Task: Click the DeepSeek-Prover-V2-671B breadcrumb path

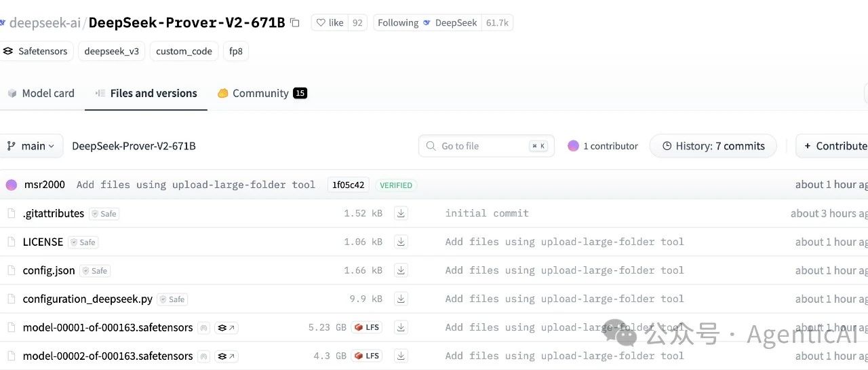Action: (x=134, y=146)
